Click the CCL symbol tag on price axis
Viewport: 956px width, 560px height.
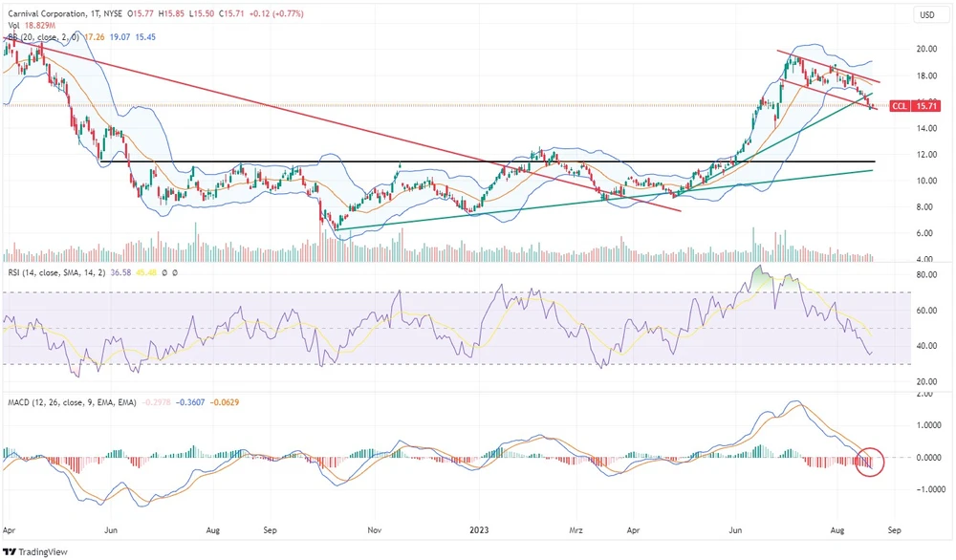(x=899, y=106)
